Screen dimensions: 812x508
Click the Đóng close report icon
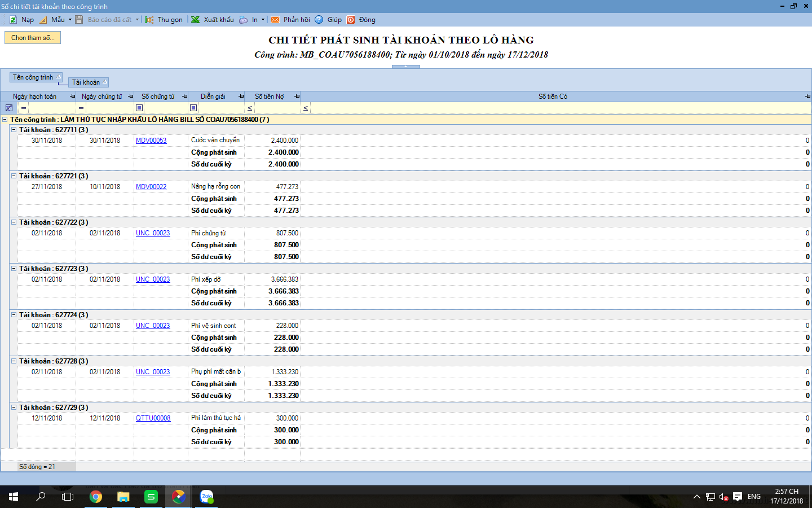pyautogui.click(x=351, y=20)
